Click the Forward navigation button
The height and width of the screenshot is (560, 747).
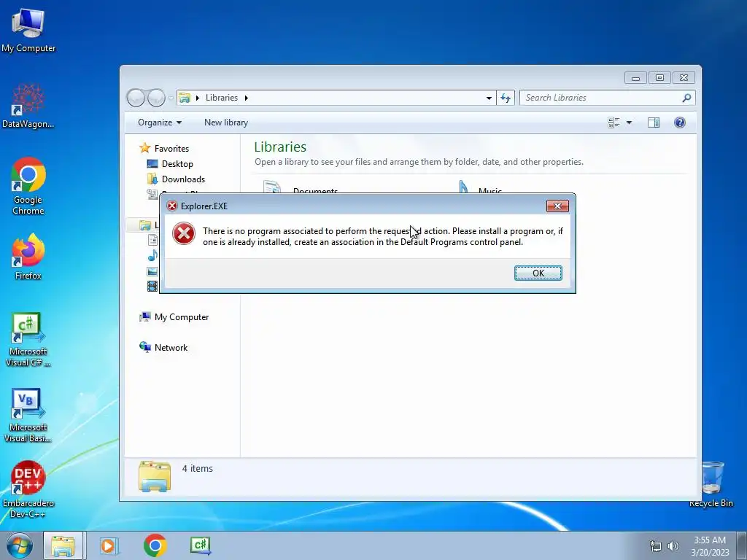pos(156,98)
